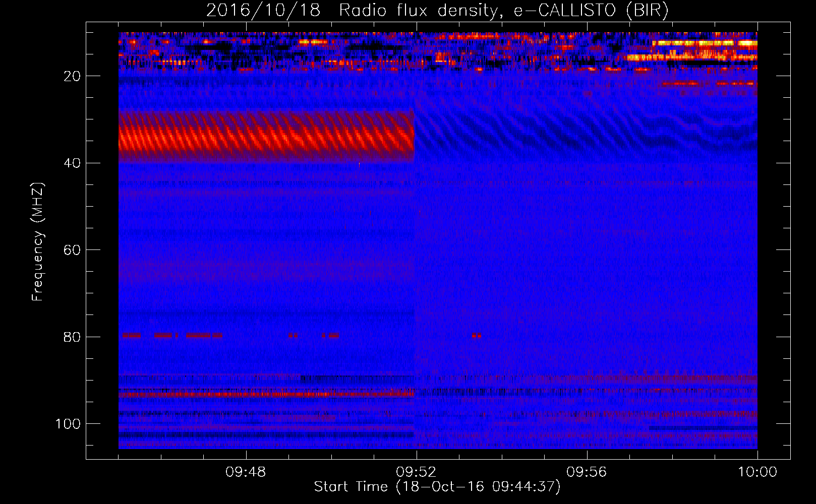Click the '60' frequency tick label
The image size is (816, 504).
point(72,250)
